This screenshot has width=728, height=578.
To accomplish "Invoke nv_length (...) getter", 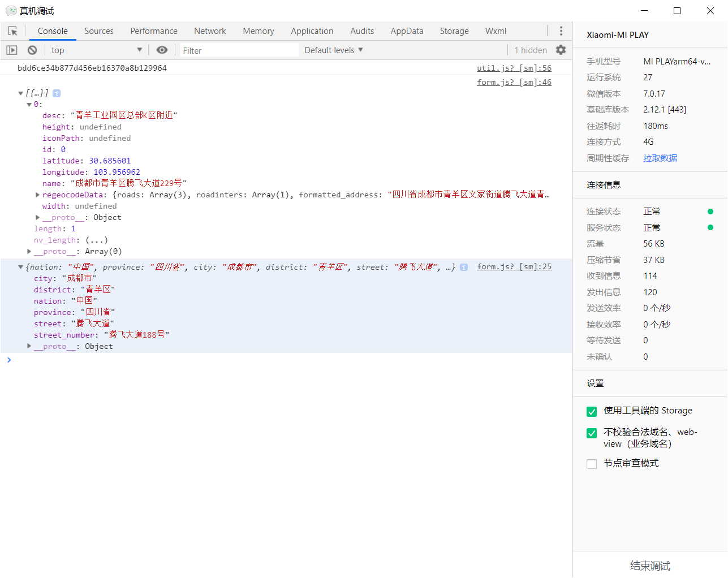I will point(97,240).
